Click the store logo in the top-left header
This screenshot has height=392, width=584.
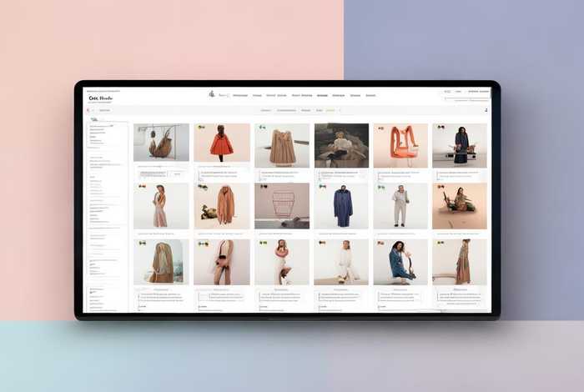pos(100,98)
